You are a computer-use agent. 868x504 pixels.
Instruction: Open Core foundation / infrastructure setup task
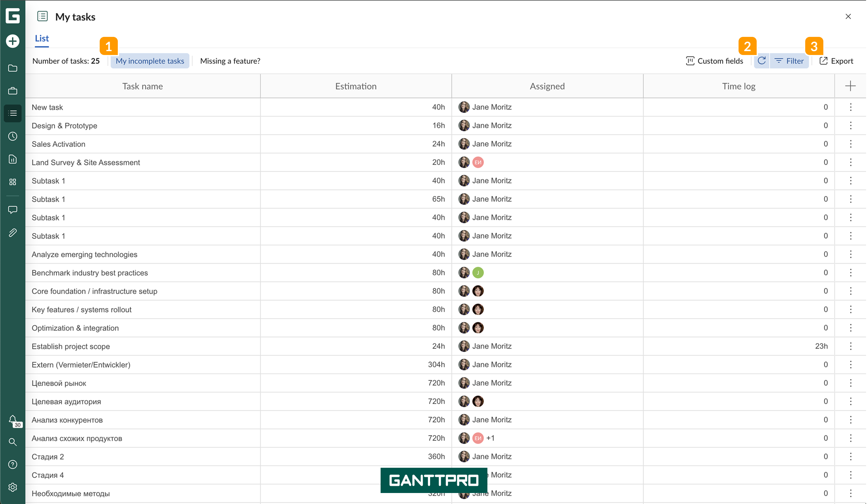tap(95, 291)
